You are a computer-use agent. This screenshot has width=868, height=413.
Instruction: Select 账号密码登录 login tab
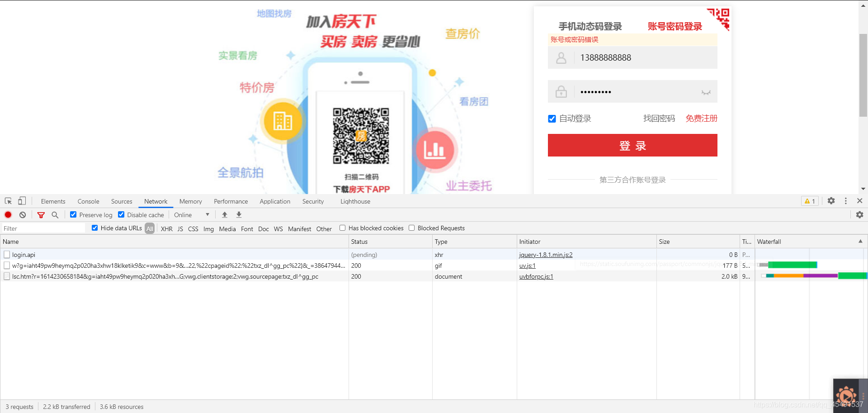click(x=675, y=26)
